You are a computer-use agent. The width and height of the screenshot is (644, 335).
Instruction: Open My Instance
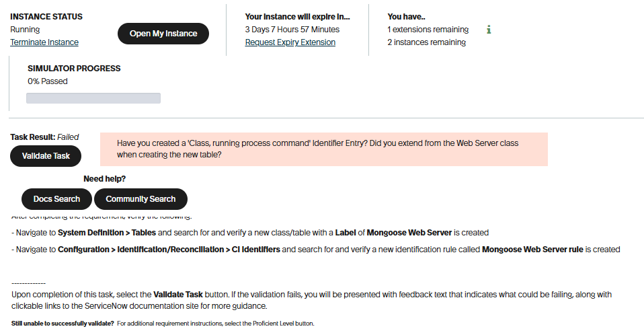tap(163, 34)
